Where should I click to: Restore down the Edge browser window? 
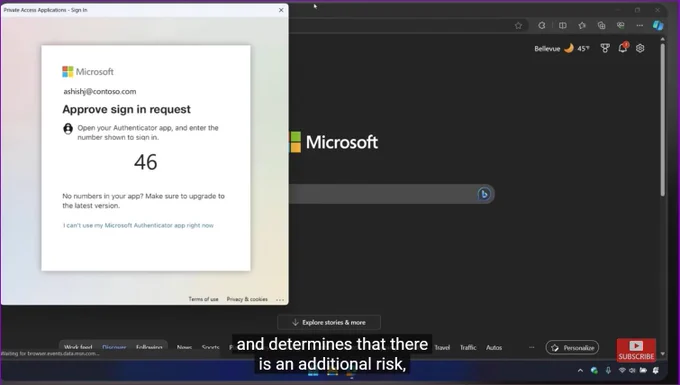click(638, 10)
